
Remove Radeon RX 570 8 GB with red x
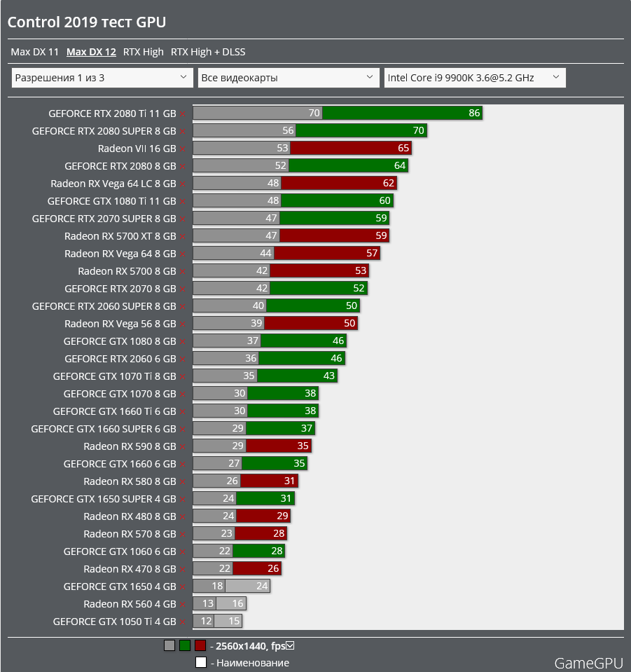coord(183,535)
